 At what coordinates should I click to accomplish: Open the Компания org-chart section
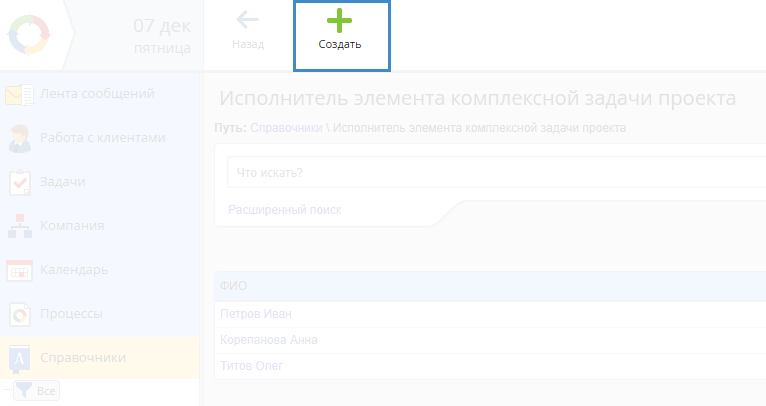20,226
